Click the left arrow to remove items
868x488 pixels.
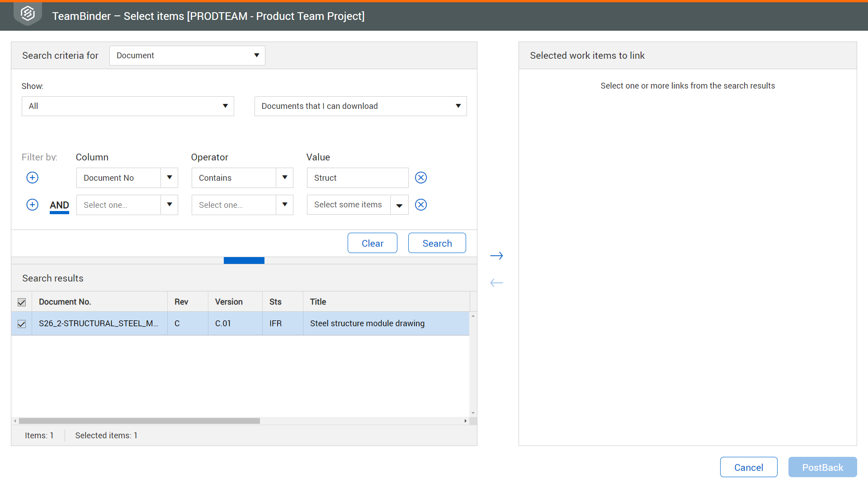[x=496, y=283]
